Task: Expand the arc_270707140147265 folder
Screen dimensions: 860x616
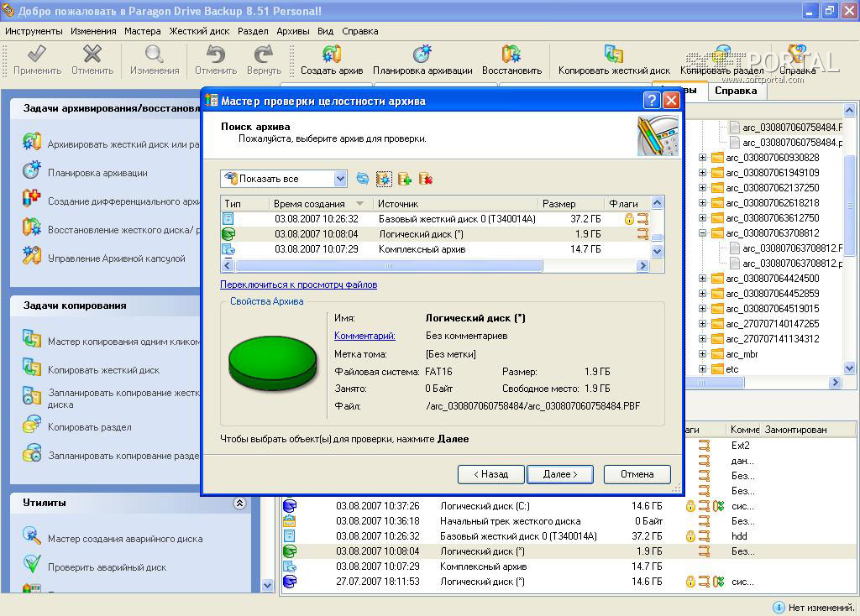Action: pyautogui.click(x=702, y=324)
